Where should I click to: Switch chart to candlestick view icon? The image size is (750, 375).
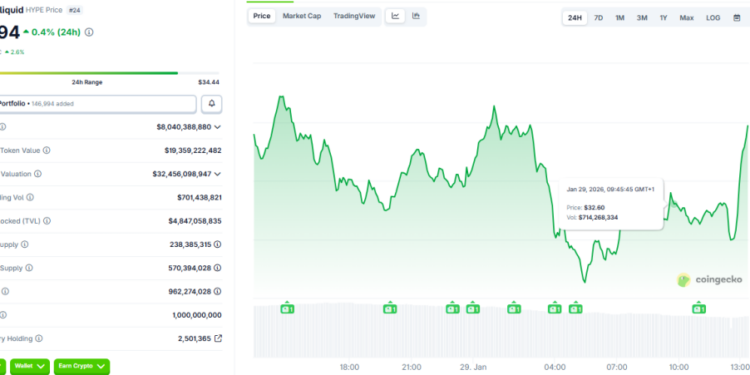416,16
